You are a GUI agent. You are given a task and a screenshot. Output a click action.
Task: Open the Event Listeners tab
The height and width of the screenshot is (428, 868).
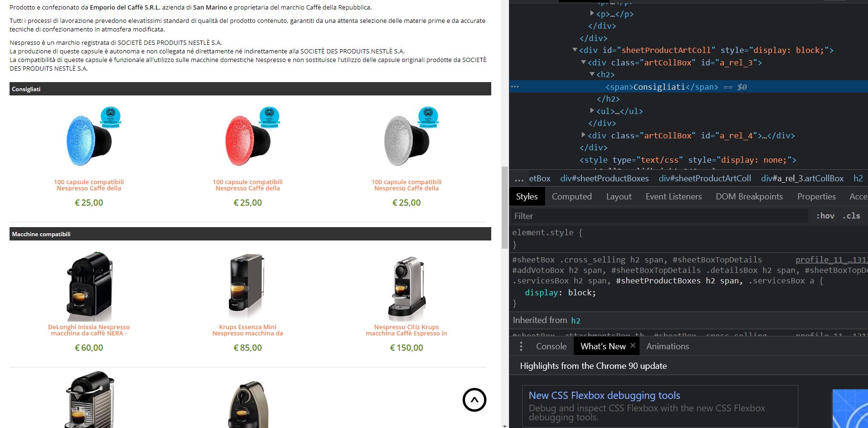click(673, 197)
